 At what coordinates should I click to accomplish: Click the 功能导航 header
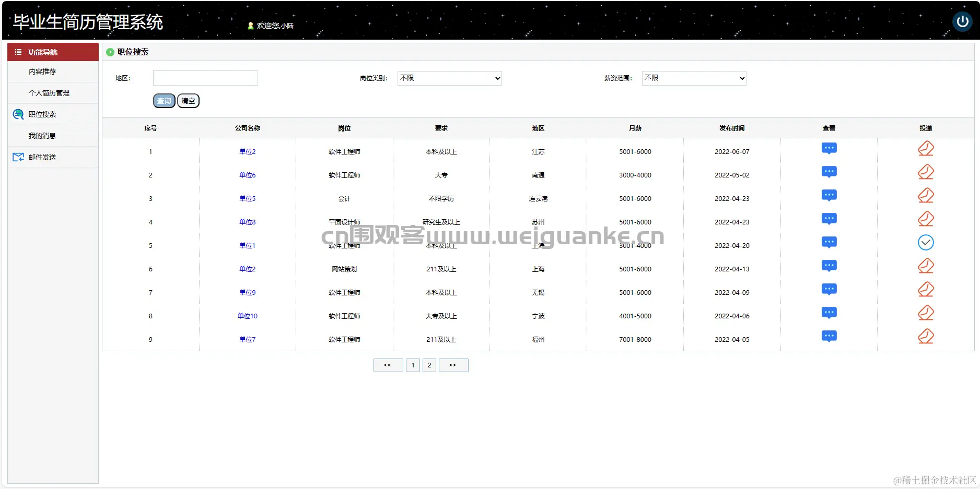tap(53, 52)
